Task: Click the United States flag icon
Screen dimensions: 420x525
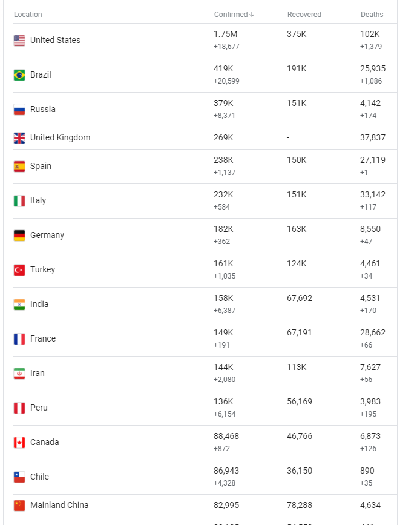Action: point(19,41)
